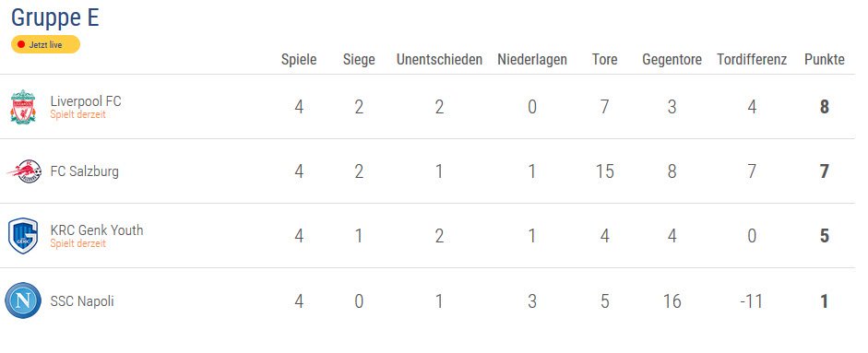Screen dimensions: 868x353
Task: Open the KRC Genk Youth team link
Action: click(x=97, y=230)
